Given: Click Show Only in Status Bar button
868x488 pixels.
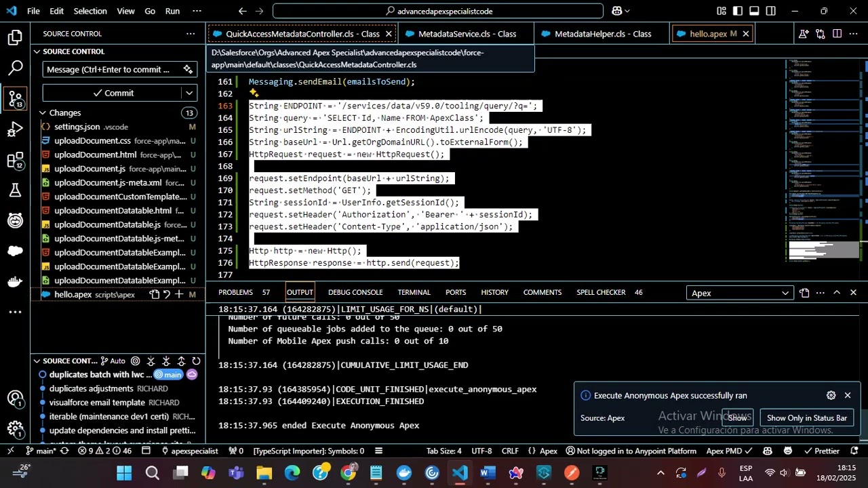Looking at the screenshot, I should click(806, 418).
